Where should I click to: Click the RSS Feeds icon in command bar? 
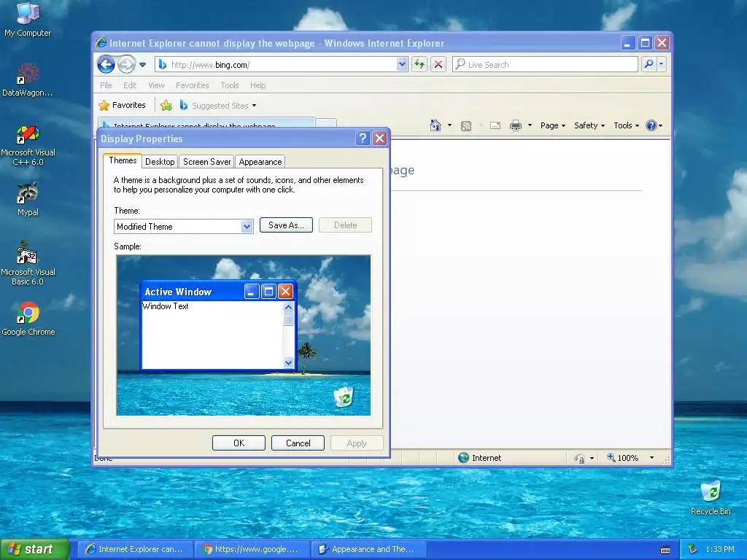coord(466,125)
